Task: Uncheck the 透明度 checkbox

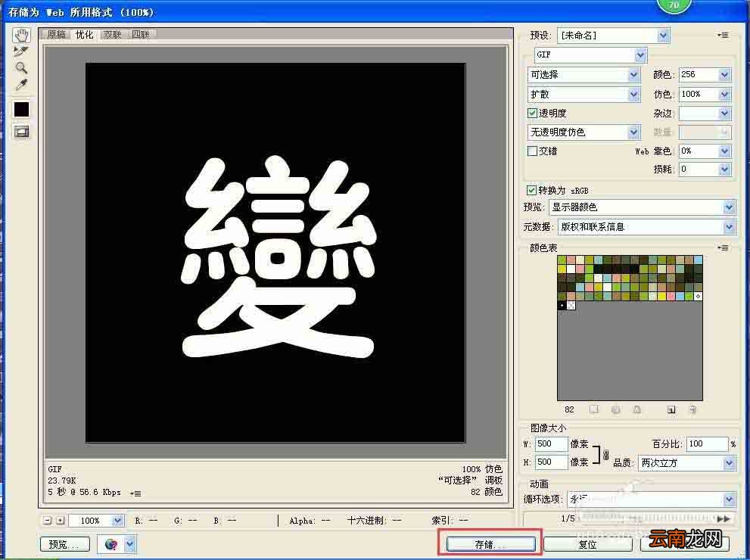Action: (532, 114)
